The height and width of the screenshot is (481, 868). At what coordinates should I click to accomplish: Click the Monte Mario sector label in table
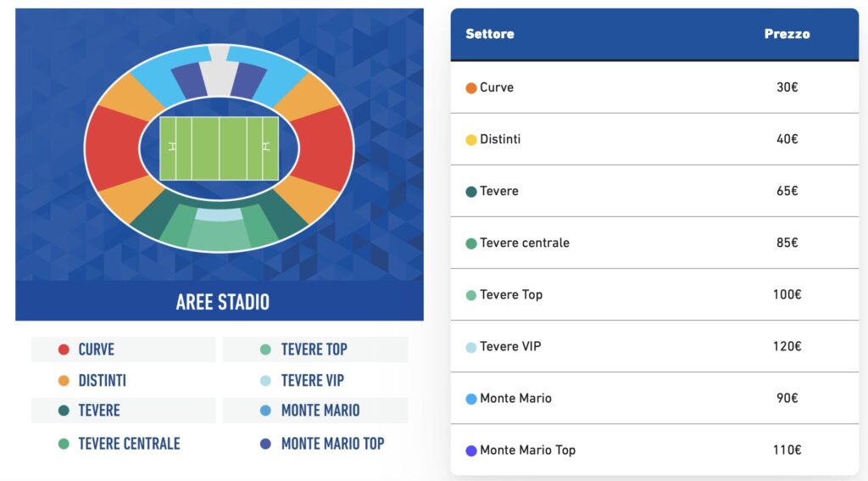coord(515,398)
